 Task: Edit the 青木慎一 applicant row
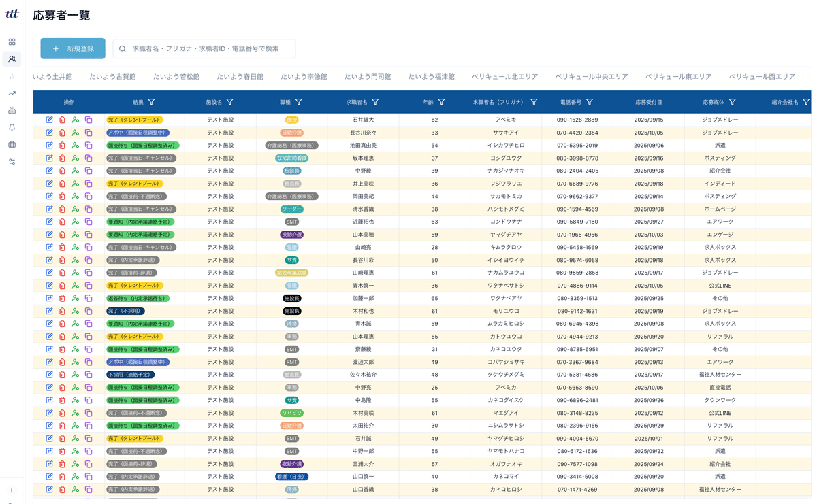point(49,286)
